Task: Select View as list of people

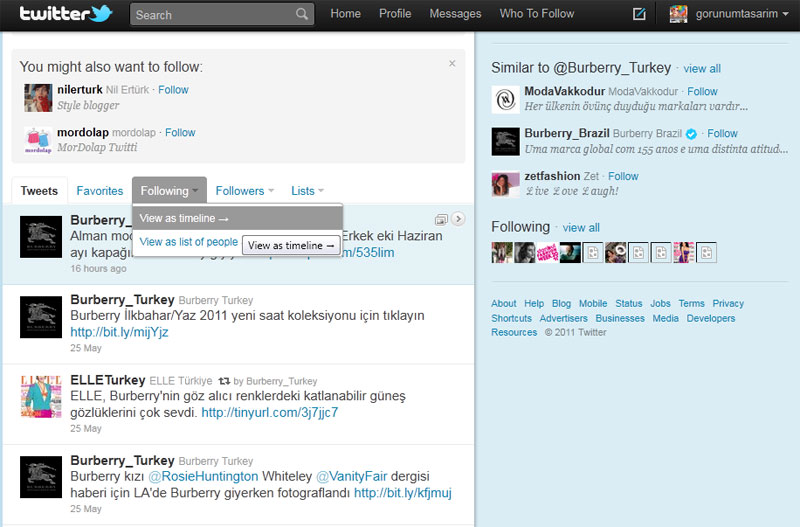Action: point(188,242)
